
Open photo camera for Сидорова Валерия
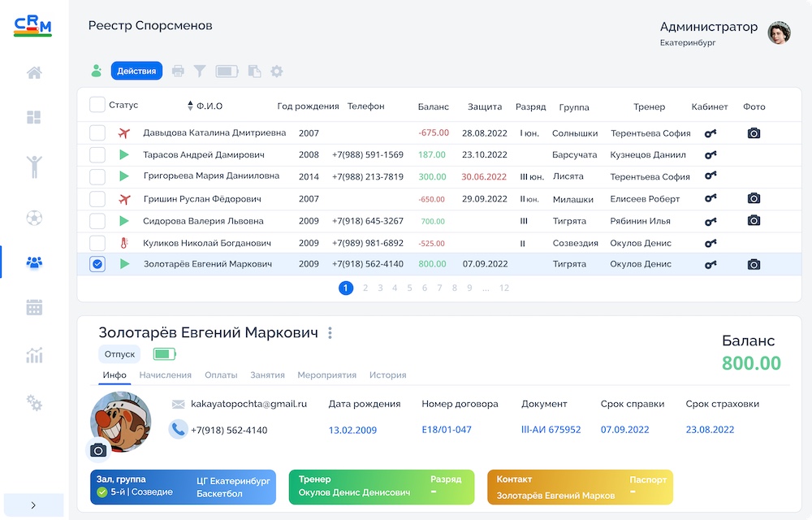(754, 221)
